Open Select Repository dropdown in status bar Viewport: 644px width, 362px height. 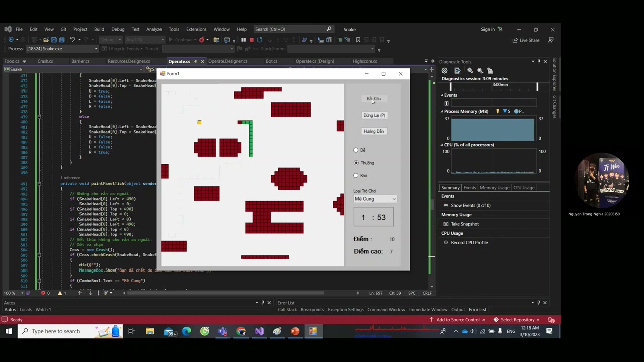coord(517,320)
